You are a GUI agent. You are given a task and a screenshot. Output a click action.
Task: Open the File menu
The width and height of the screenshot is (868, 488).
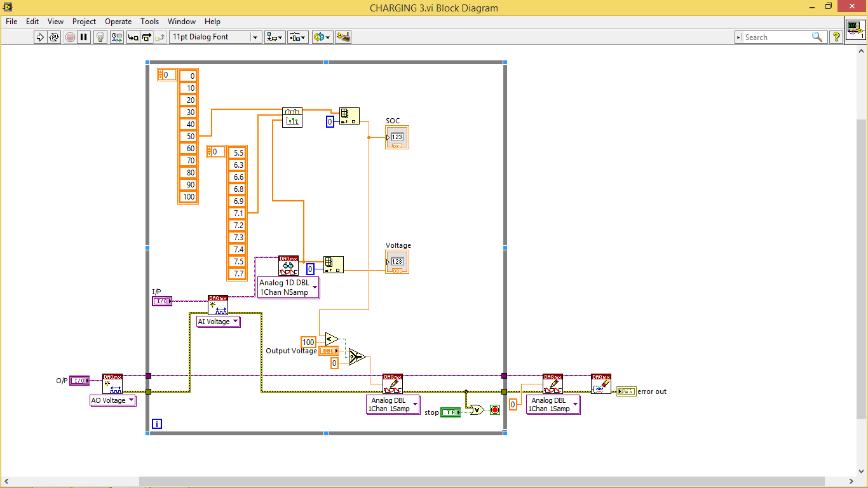pos(11,21)
